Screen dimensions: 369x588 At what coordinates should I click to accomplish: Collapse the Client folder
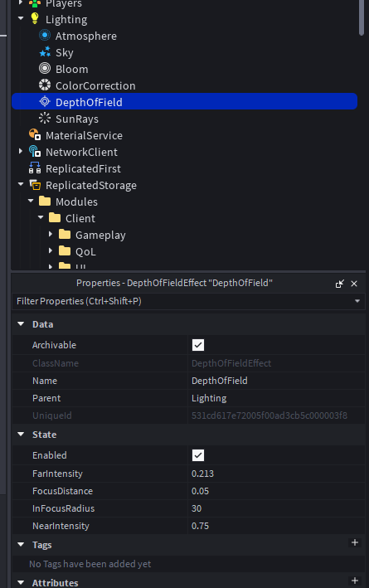[x=41, y=217]
